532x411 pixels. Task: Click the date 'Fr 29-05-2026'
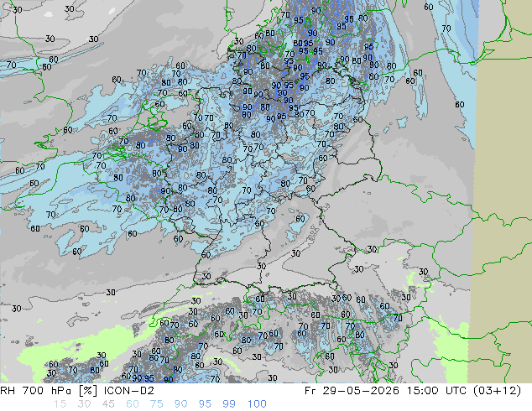(x=352, y=391)
